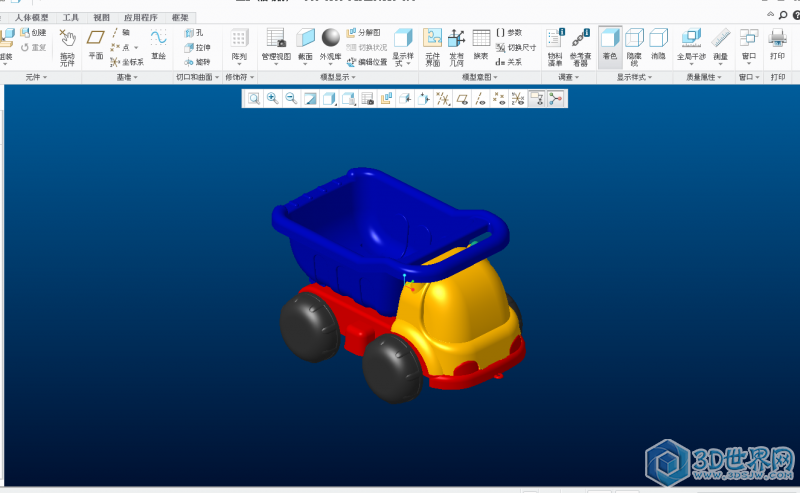
Task: Create a datum 平面
Action: coord(96,44)
